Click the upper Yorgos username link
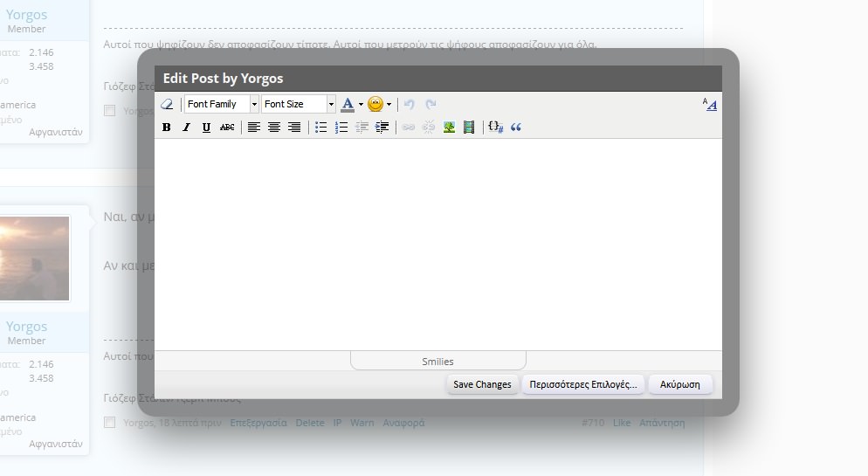This screenshot has width=868, height=476. [26, 15]
